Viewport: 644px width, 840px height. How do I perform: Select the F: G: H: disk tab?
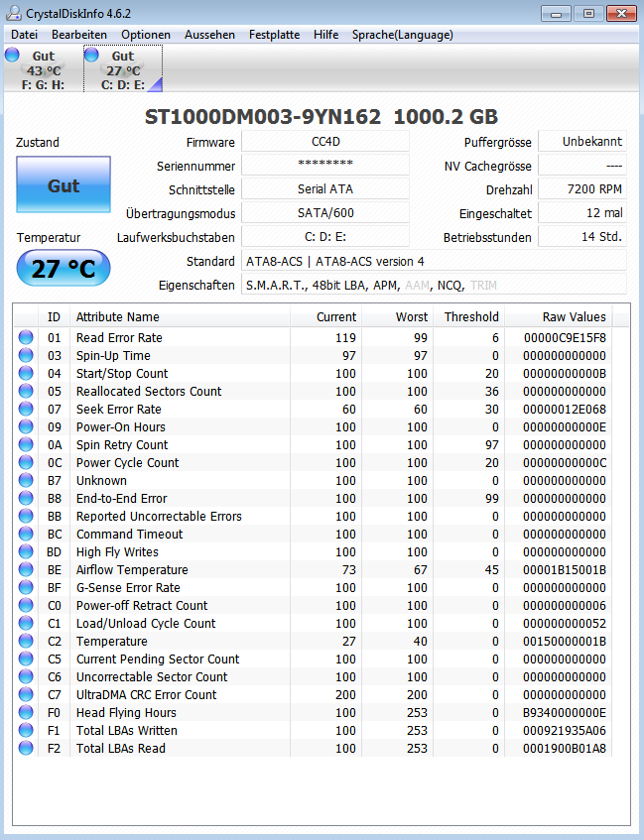[43, 69]
